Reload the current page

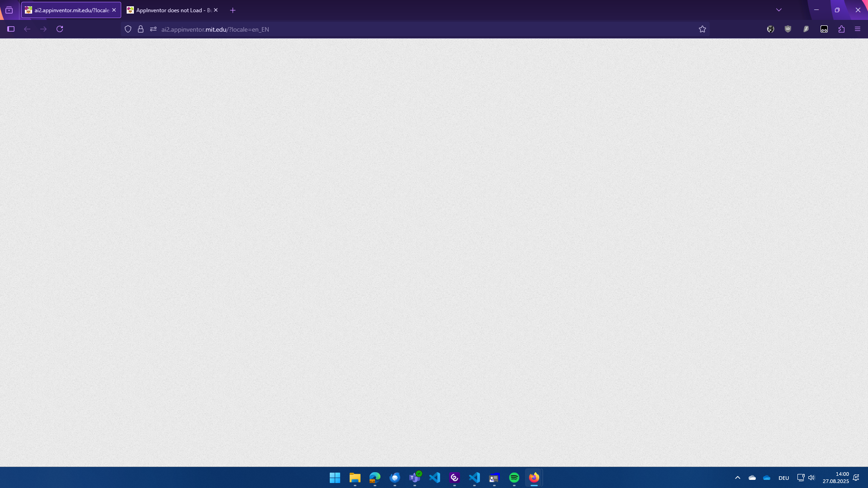60,29
